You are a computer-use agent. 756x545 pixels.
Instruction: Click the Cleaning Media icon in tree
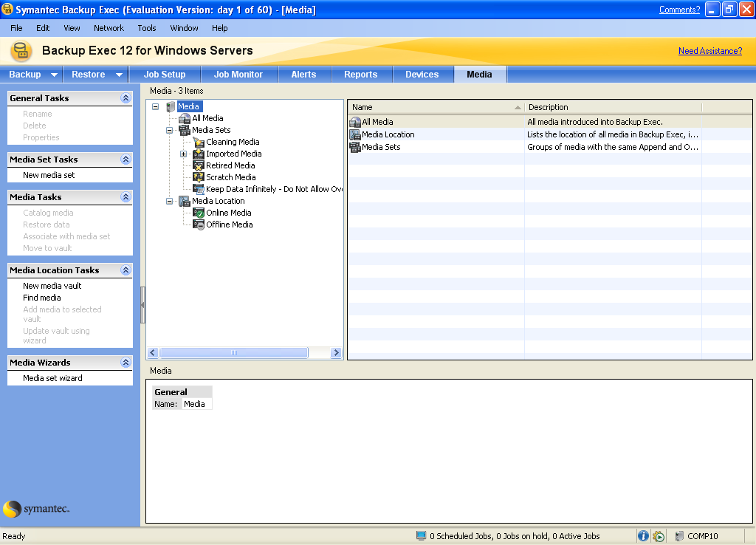(199, 142)
